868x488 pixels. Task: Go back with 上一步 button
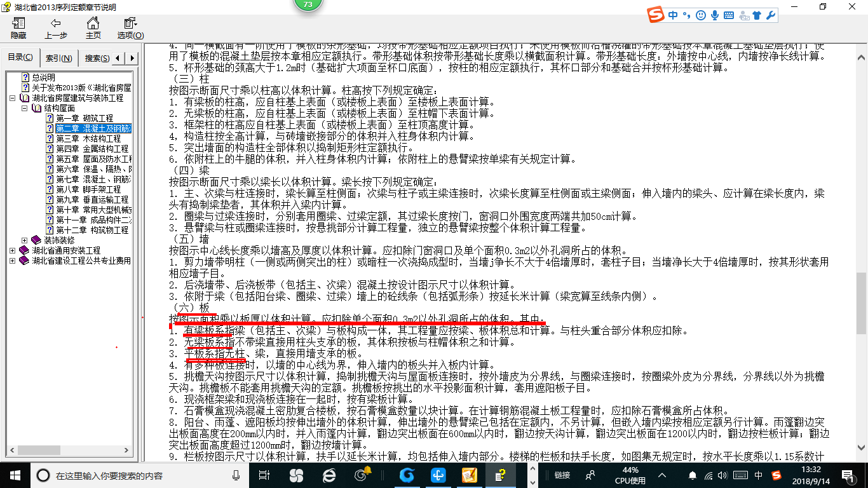pyautogui.click(x=56, y=28)
